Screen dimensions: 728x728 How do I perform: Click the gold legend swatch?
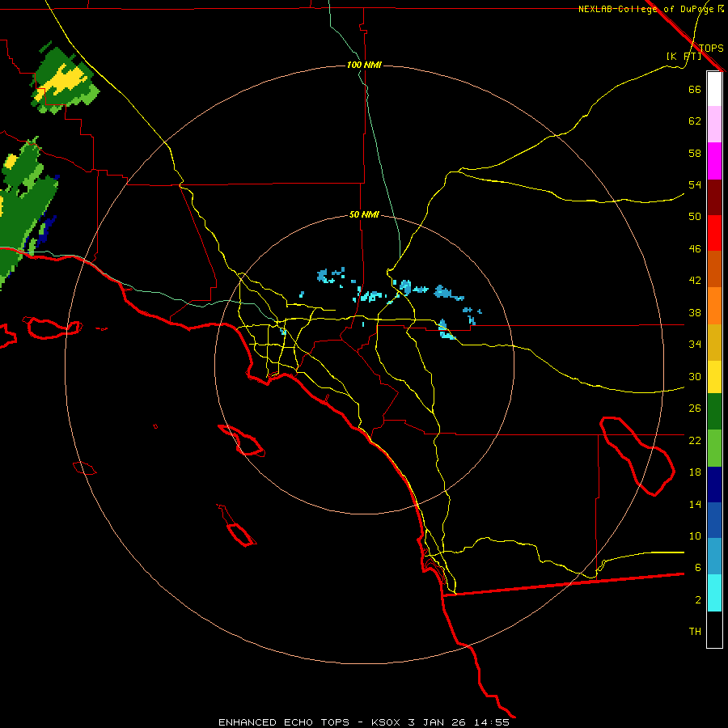(714, 342)
